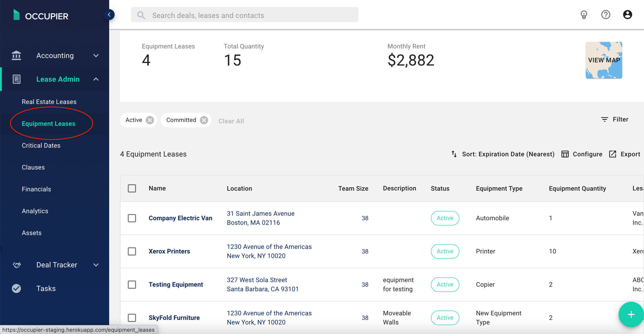Open the Filter panel
Image resolution: width=644 pixels, height=334 pixels.
click(x=615, y=119)
